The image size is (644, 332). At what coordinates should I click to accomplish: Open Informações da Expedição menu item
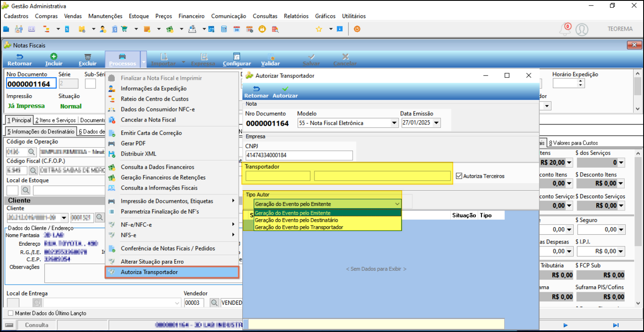click(x=172, y=88)
